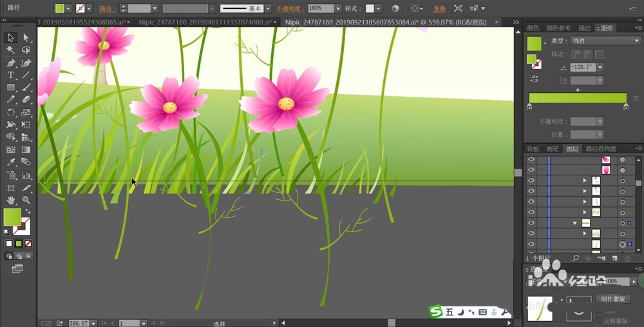This screenshot has width=644, height=327.
Task: Enable the 反相蒙版 checkbox
Action: pos(598,320)
